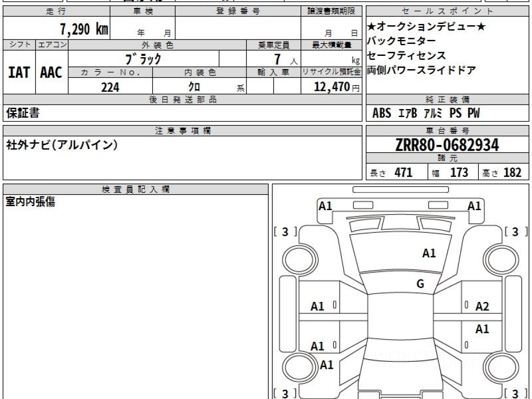The width and height of the screenshot is (532, 399).
Task: Click the 外装色 header
Action: pos(157,45)
